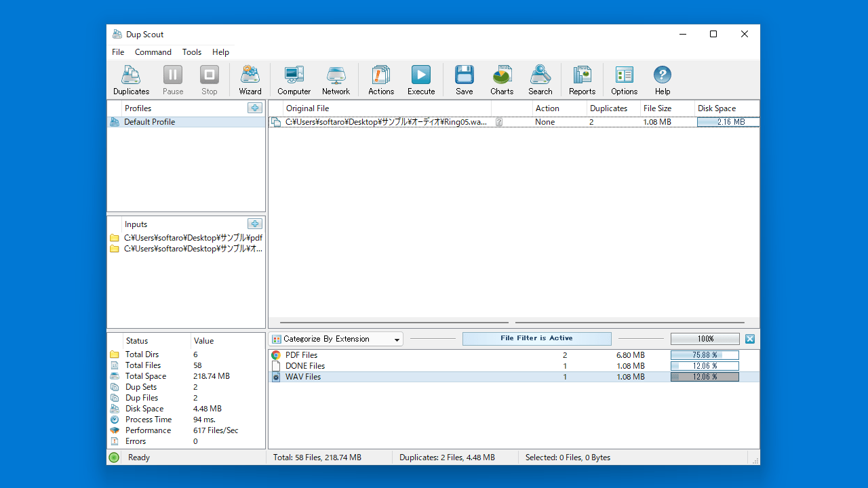868x488 pixels.
Task: Click the Dup Sets status row
Action: [x=186, y=387]
